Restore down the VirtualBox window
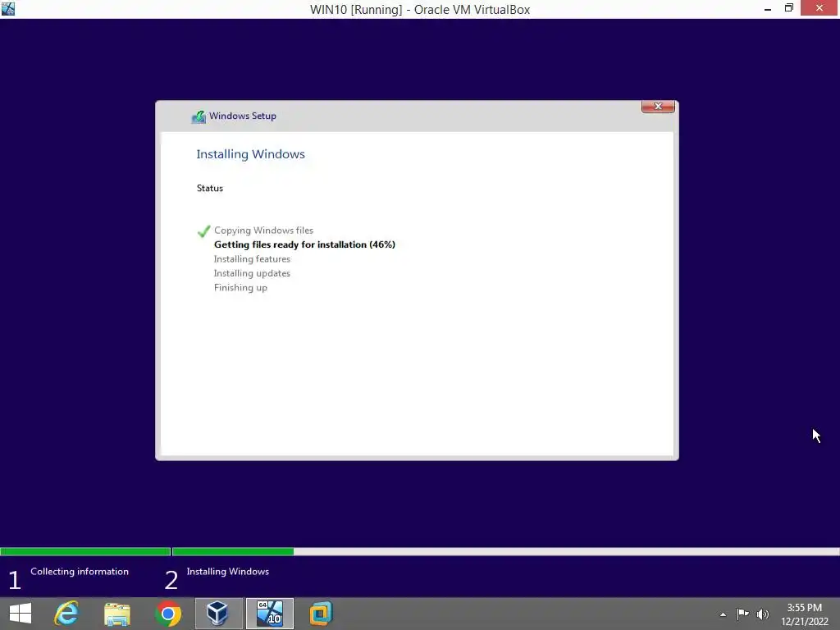The width and height of the screenshot is (840, 630). click(x=789, y=8)
